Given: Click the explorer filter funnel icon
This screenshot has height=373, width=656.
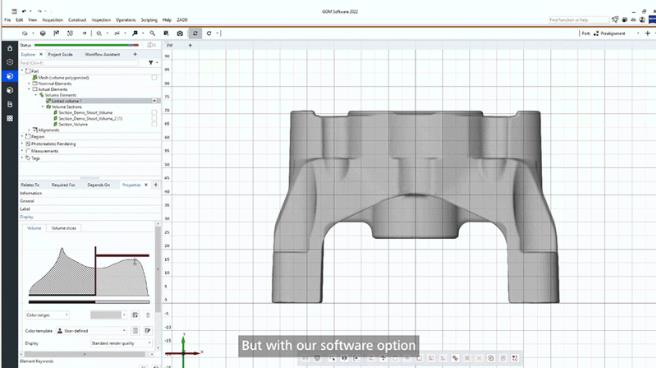Looking at the screenshot, I should pos(151,63).
